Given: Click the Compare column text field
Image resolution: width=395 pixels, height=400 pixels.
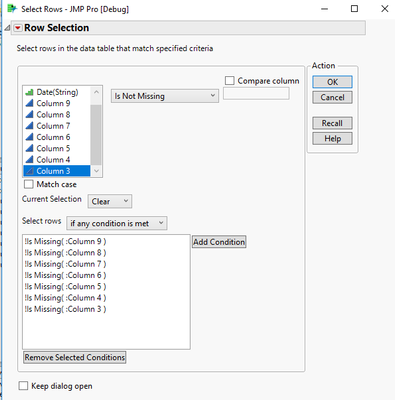Looking at the screenshot, I should [256, 94].
